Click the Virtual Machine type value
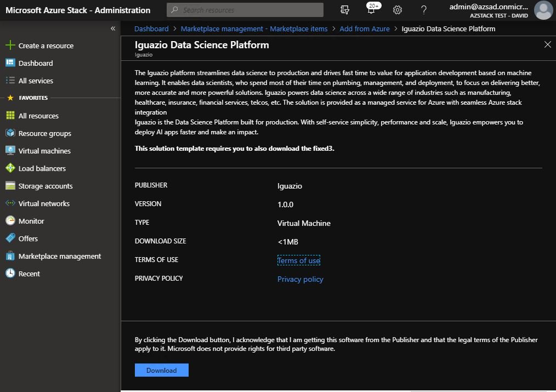Image resolution: width=556 pixels, height=392 pixels. 304,223
